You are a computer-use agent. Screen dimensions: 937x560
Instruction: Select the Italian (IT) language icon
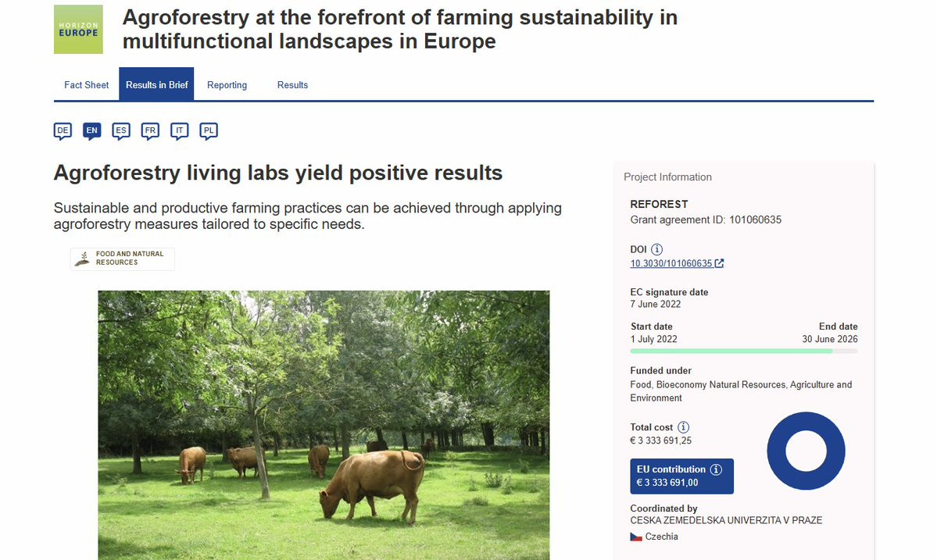(x=180, y=130)
